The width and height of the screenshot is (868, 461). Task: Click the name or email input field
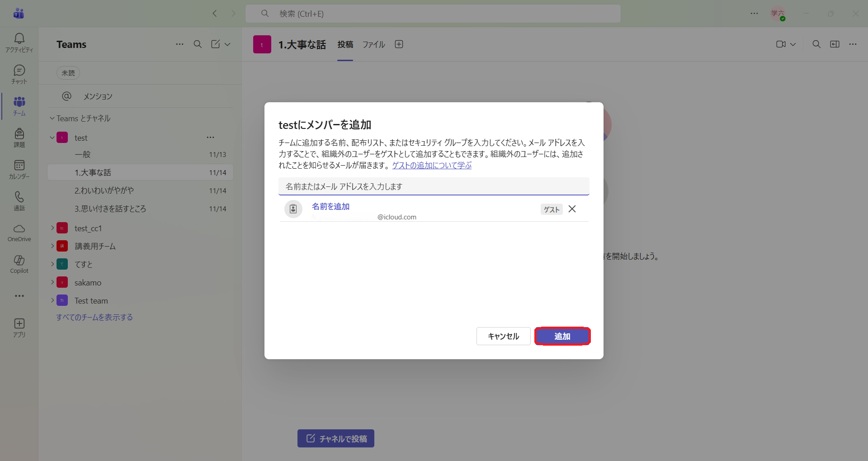(x=434, y=186)
